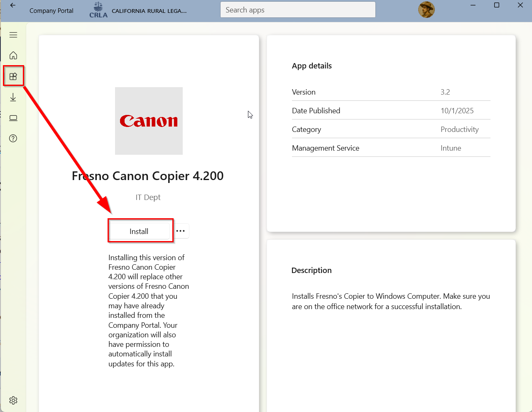Screen dimensions: 532x412
Task: Open the user profile avatar
Action: pyautogui.click(x=427, y=10)
